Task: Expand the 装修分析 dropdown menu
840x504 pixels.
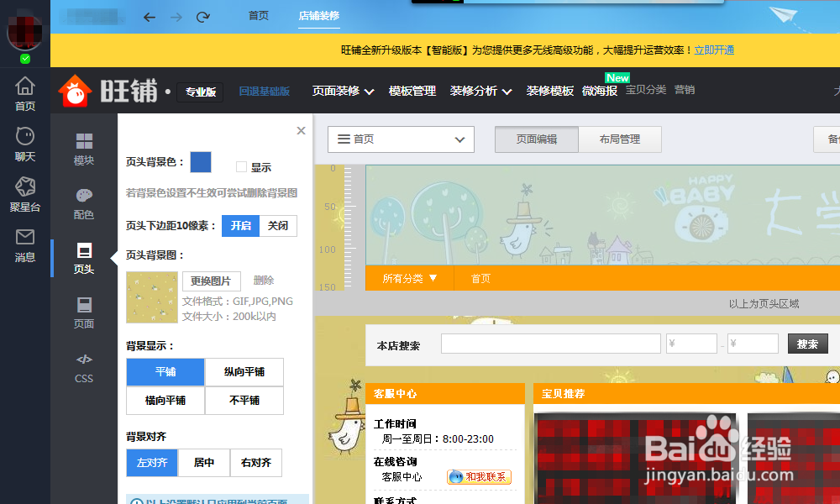Action: [x=480, y=91]
